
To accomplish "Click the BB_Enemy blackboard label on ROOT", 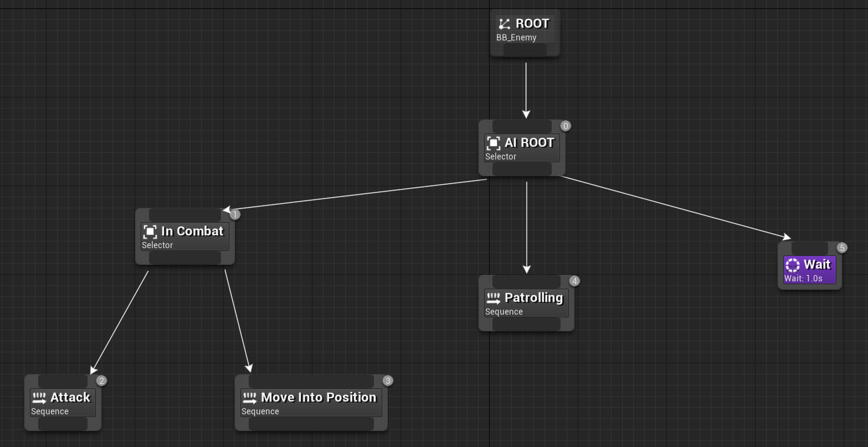I will 515,37.
